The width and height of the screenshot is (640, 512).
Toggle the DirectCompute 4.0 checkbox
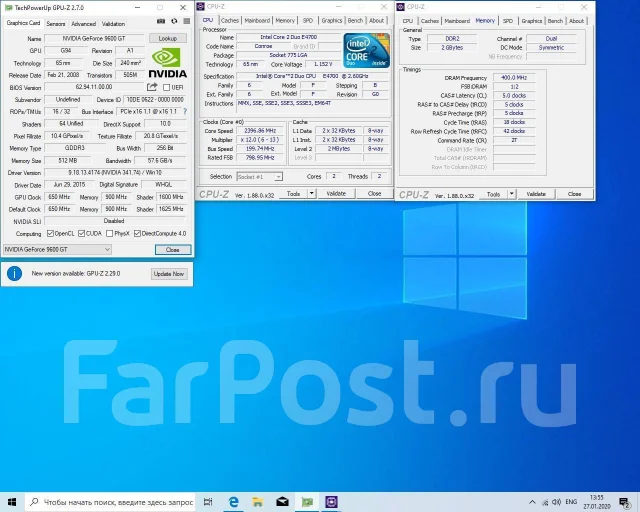pyautogui.click(x=137, y=234)
